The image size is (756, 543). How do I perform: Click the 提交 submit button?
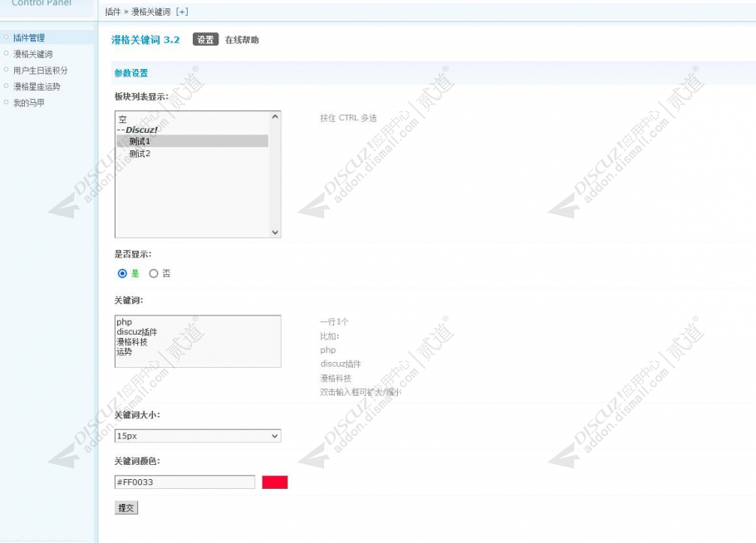pos(126,508)
